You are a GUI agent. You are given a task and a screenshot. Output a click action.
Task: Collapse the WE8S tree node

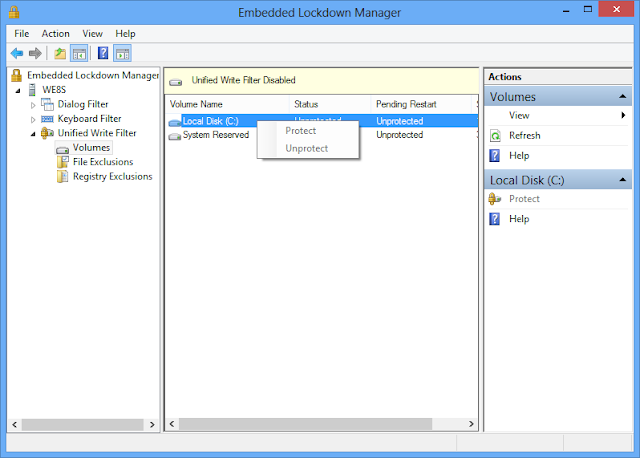tap(18, 91)
